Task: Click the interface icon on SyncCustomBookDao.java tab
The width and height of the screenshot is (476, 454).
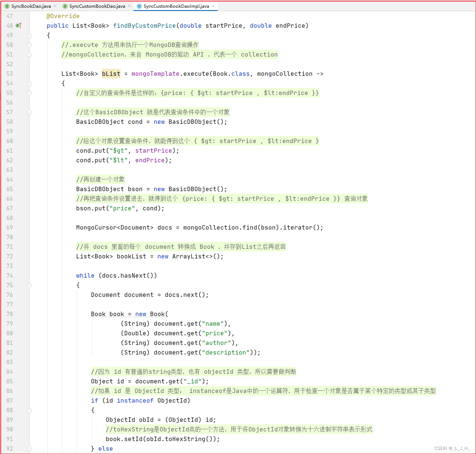Action: 65,6
